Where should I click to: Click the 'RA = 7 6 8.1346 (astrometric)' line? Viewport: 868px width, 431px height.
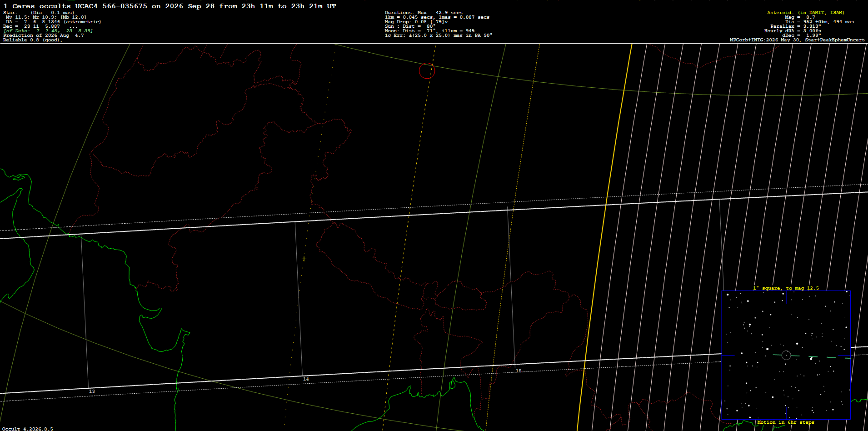[x=54, y=22]
